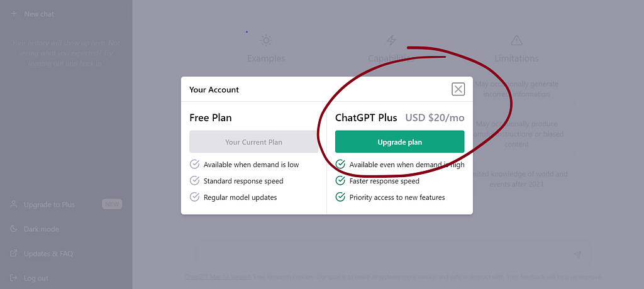Click the moon icon for Dark mode

tap(14, 229)
